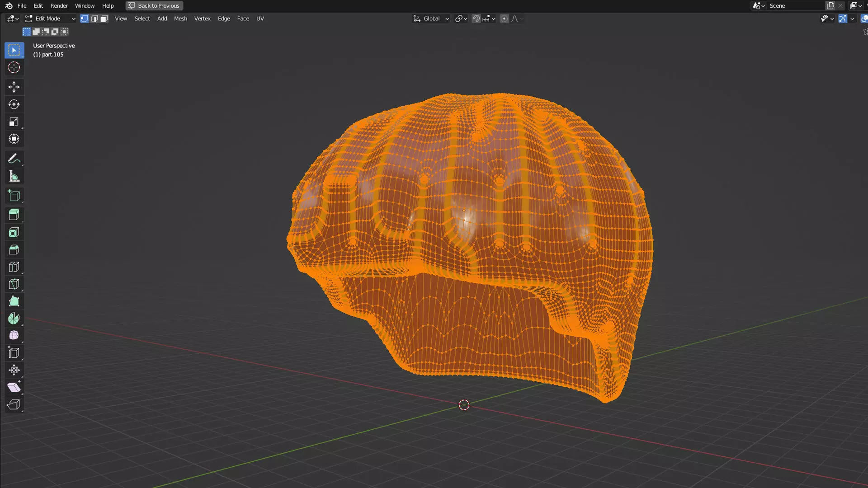Activate the Move tool
The image size is (868, 488).
(14, 87)
